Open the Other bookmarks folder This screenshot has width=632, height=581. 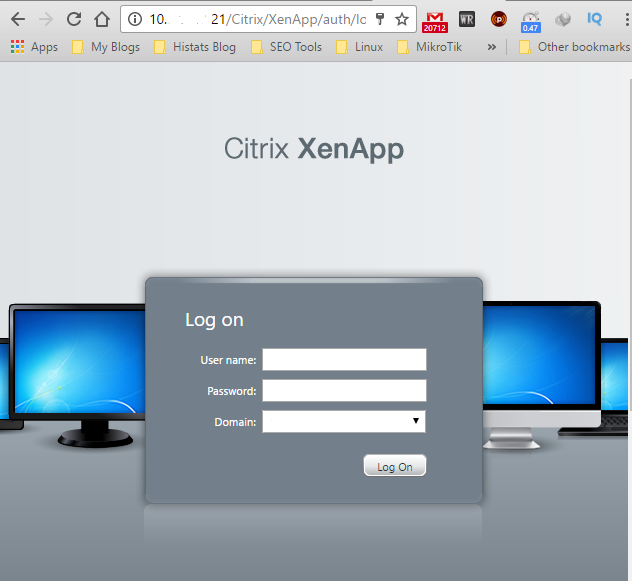pos(574,47)
